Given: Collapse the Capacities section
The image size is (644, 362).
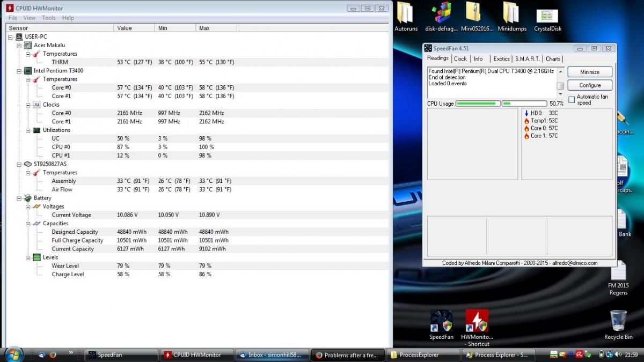Looking at the screenshot, I should 28,223.
